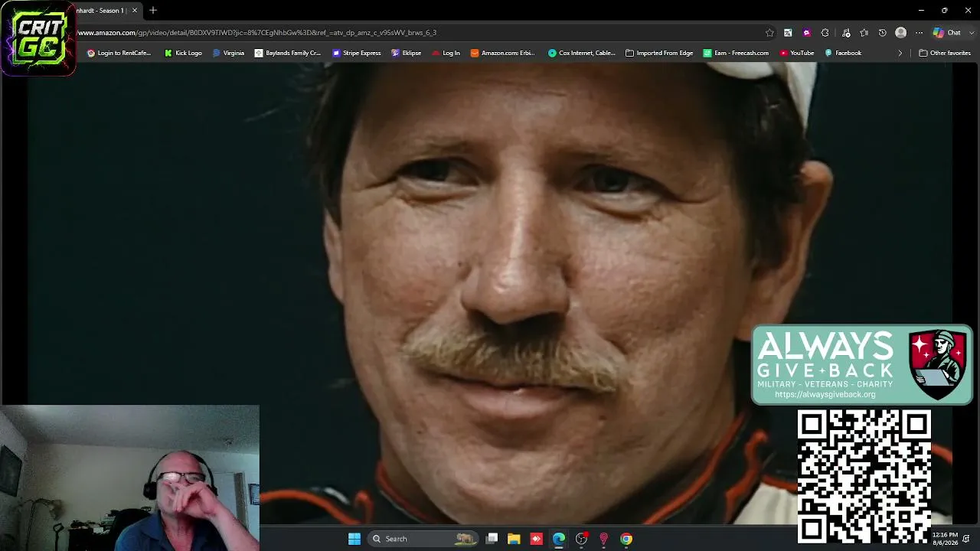Open the Kick Logo bookmark
980x551 pixels.
tap(183, 54)
